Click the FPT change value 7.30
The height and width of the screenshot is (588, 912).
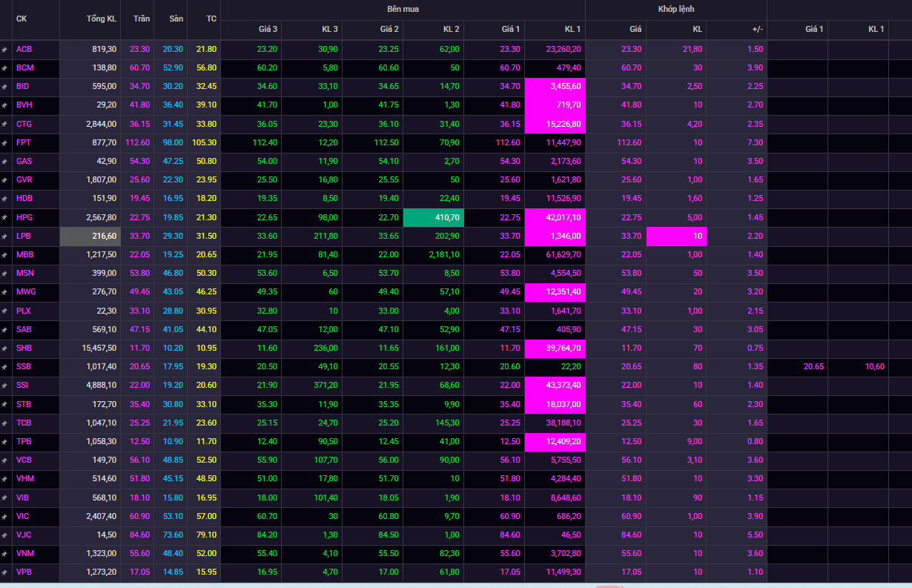pos(755,142)
